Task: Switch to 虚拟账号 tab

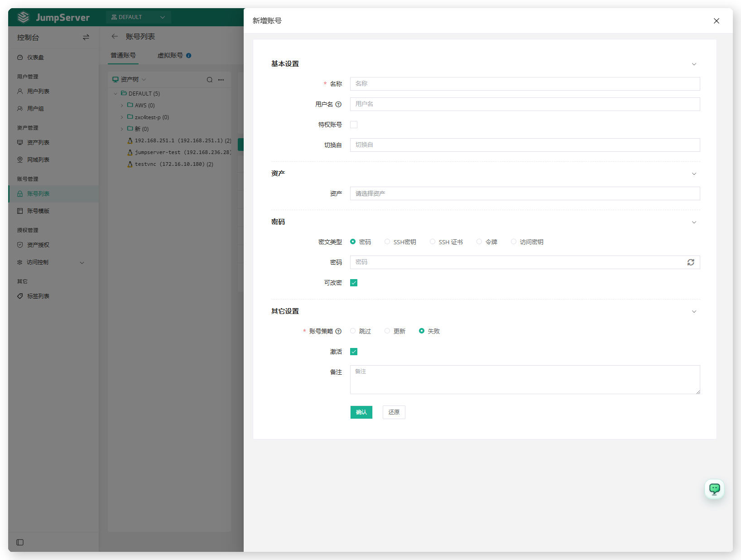Action: [x=170, y=55]
